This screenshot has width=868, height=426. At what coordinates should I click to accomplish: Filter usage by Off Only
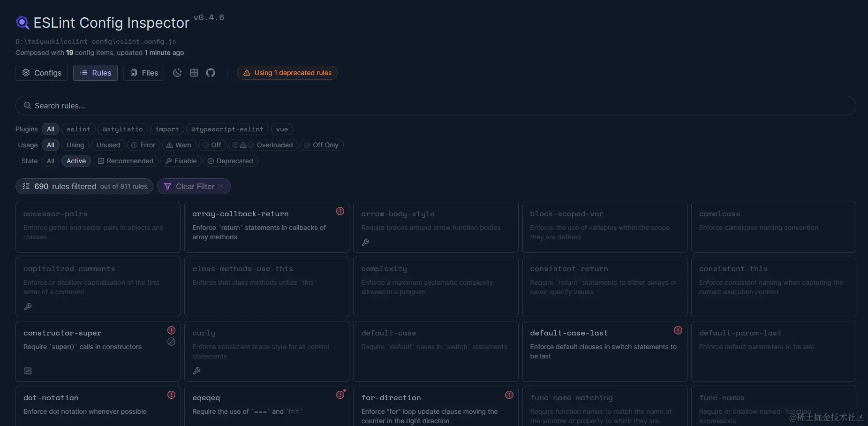point(322,145)
